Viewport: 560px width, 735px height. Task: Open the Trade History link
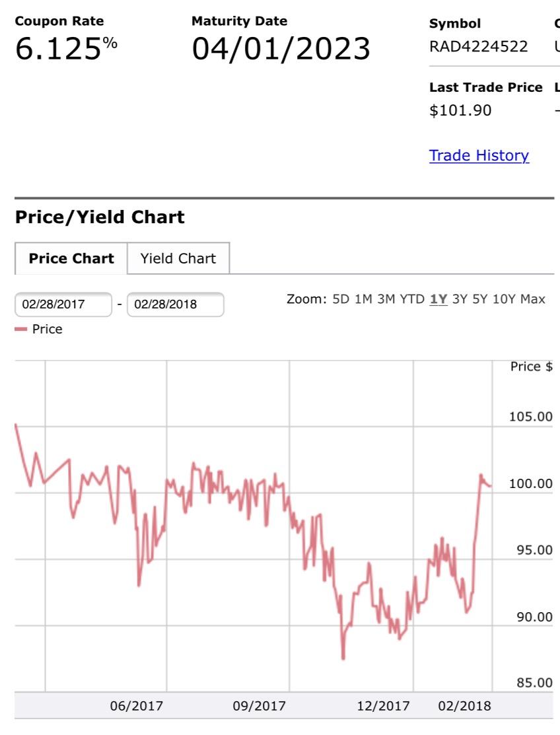pyautogui.click(x=479, y=155)
